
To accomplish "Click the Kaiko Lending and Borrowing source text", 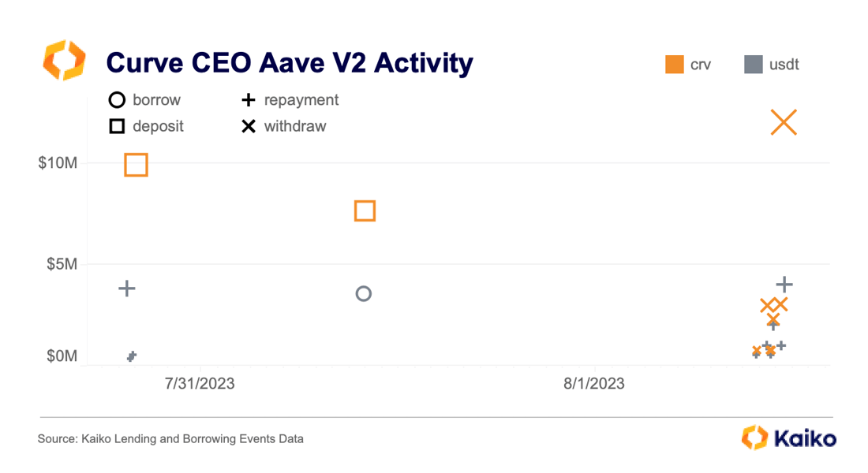I will [170, 438].
